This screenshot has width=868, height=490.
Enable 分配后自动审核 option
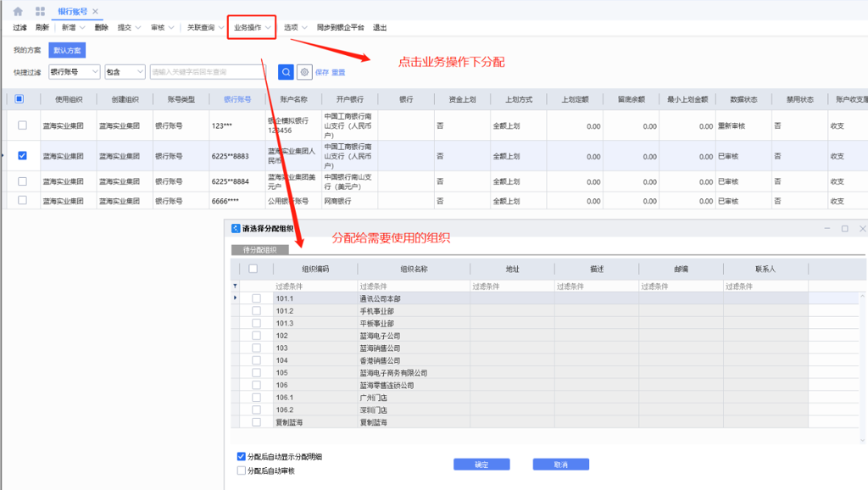point(242,471)
